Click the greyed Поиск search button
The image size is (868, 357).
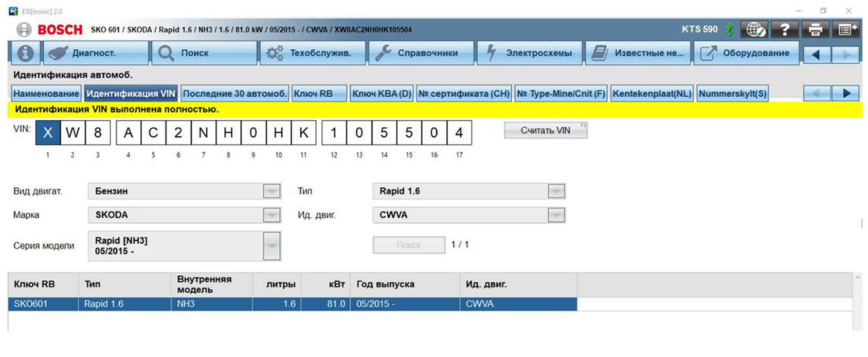pyautogui.click(x=409, y=245)
